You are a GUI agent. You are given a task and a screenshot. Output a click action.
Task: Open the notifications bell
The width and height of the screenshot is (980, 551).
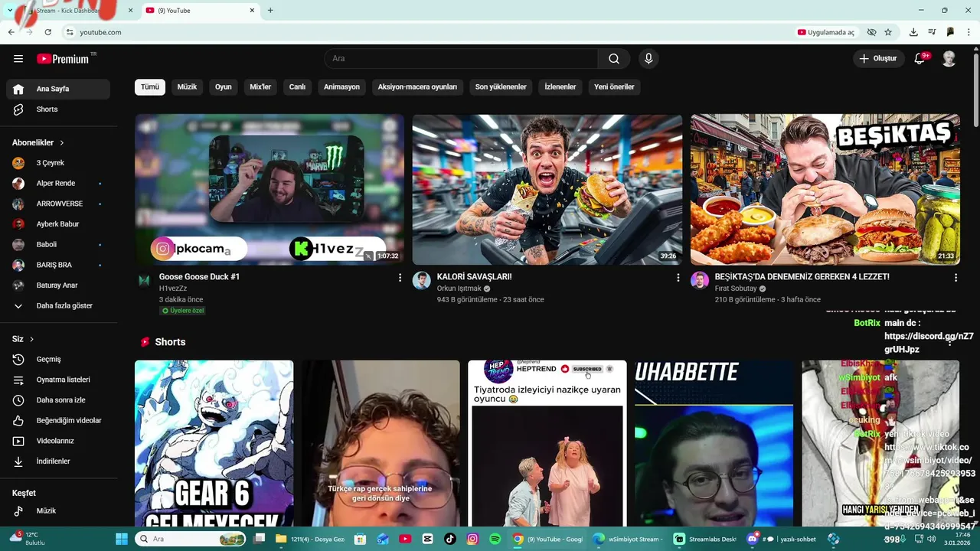click(x=920, y=59)
